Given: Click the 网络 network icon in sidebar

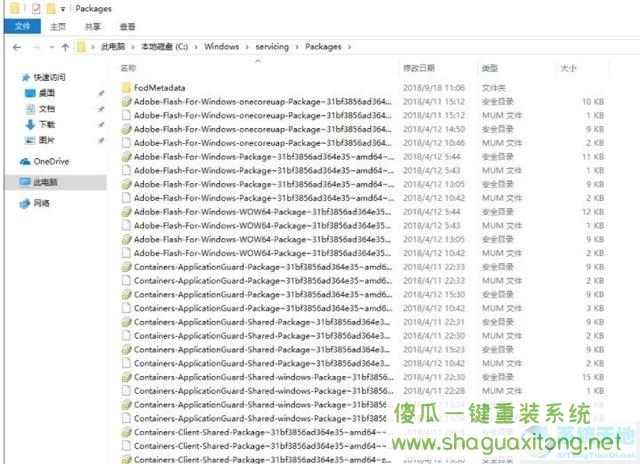Looking at the screenshot, I should pos(25,203).
